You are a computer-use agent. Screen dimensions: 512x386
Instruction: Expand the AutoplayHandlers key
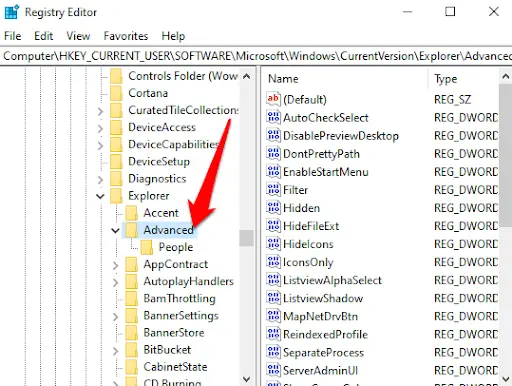point(116,282)
